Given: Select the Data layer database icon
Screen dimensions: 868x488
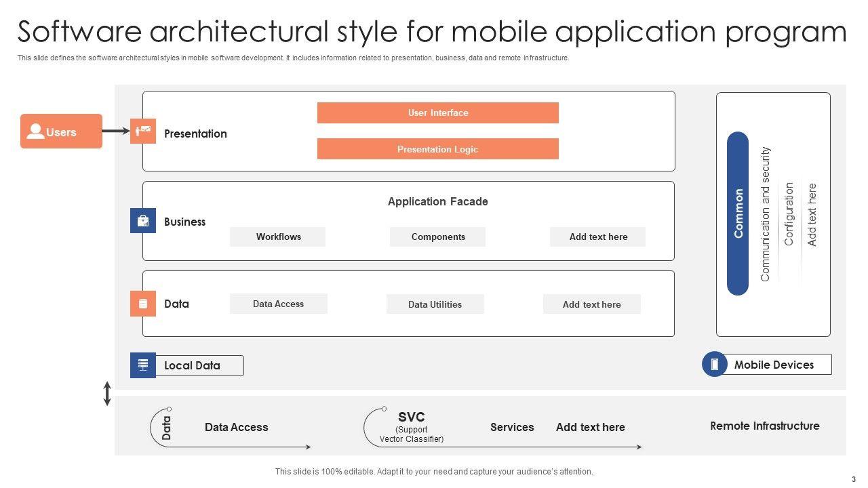Looking at the screenshot, I should 143,304.
